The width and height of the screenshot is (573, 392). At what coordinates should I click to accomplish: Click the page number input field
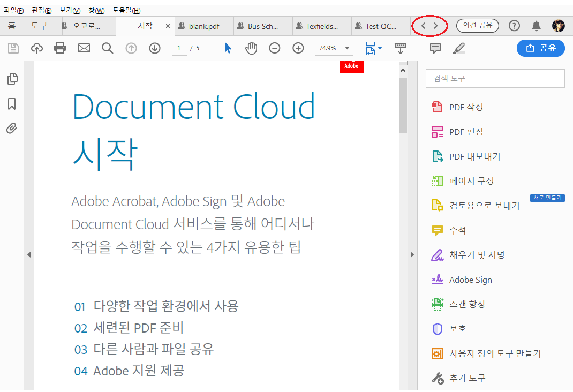179,48
